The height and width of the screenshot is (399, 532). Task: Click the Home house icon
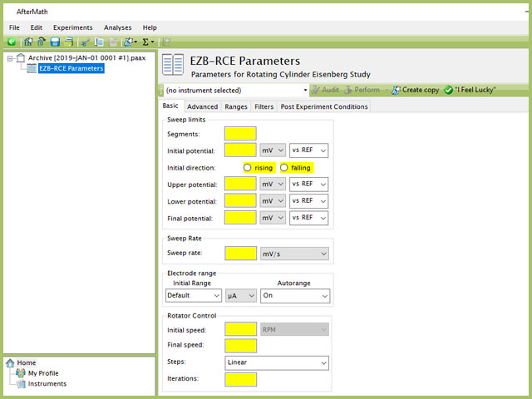click(10, 362)
